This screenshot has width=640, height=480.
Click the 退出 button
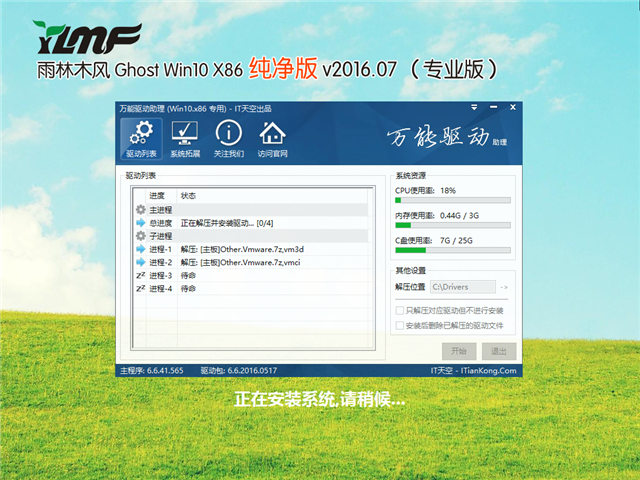[499, 351]
